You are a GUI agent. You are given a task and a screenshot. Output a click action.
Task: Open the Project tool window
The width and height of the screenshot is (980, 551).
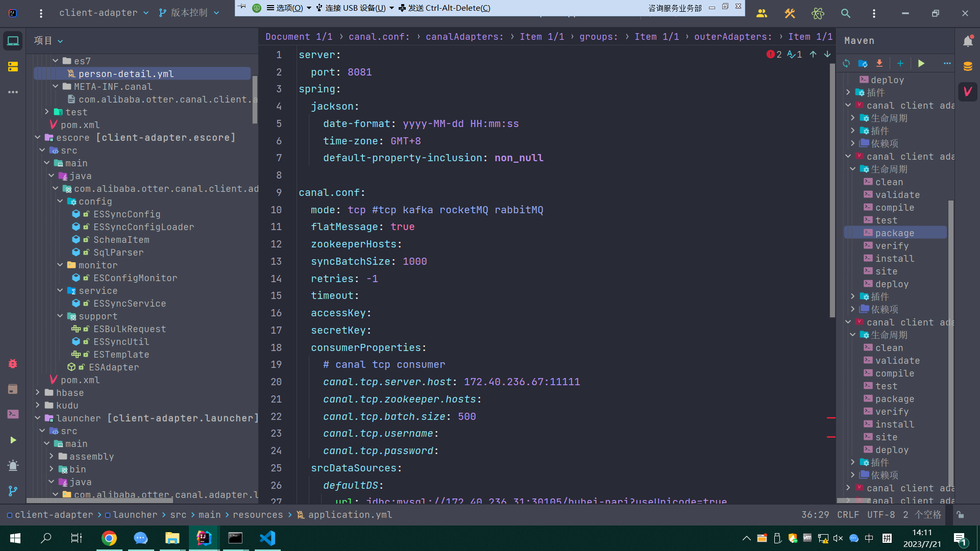13,40
